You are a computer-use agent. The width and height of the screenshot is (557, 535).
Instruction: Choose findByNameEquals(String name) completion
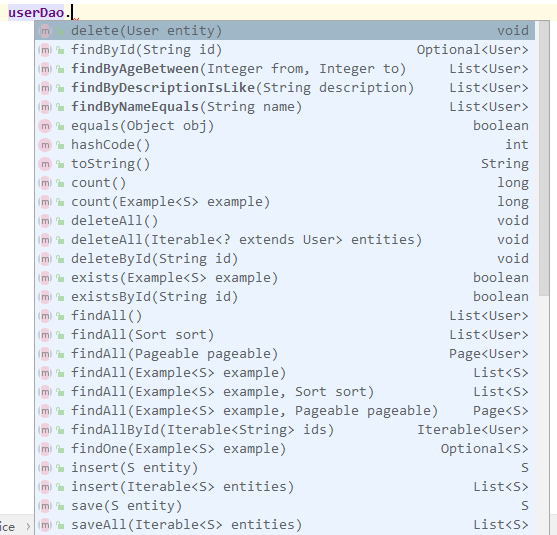coord(285,107)
